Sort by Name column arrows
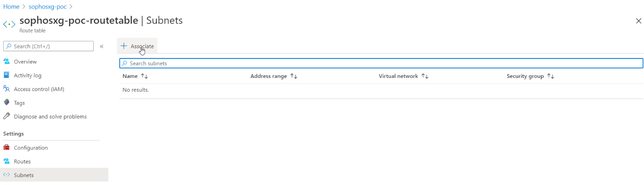Screen dimensions: 644x185 [144, 76]
